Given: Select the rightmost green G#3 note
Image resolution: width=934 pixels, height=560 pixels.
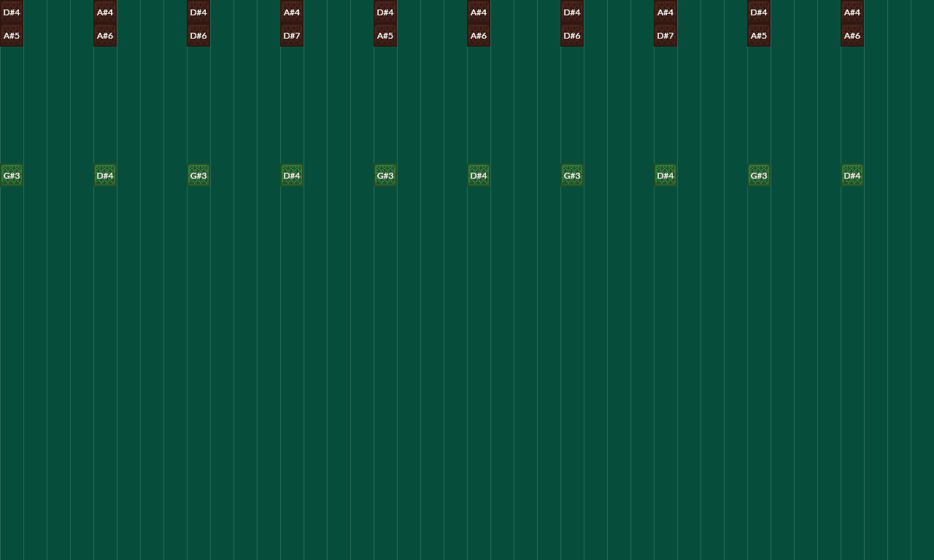Looking at the screenshot, I should pos(759,176).
